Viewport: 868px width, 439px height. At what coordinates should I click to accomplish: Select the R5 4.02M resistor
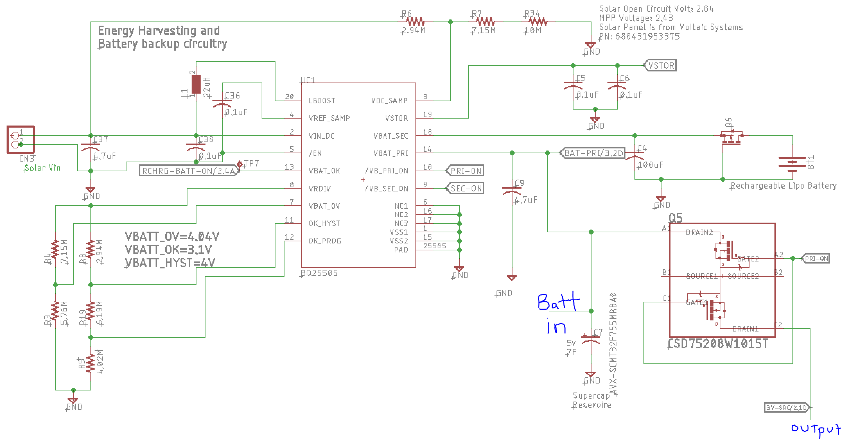[x=90, y=363]
